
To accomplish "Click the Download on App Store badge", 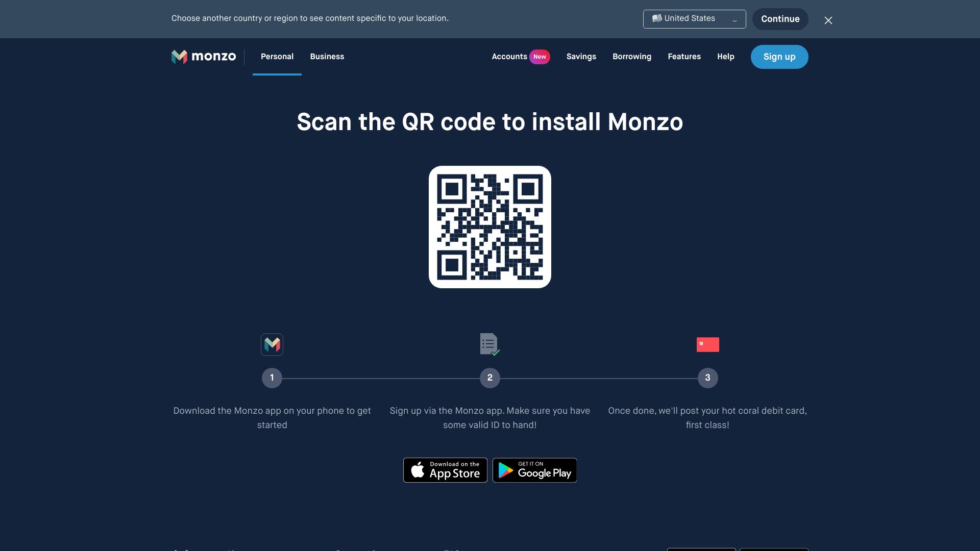I will pos(445,470).
